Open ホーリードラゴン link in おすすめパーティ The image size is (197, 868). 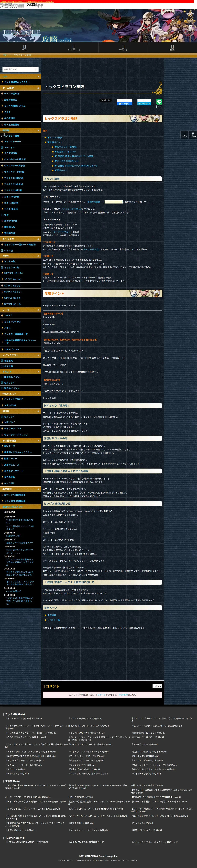[62, 232]
